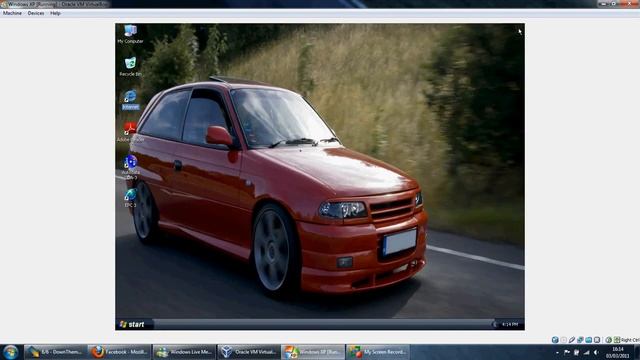Screen dimensions: 640x360
Task: Click the VirtualBox display status icon
Action: click(597, 340)
